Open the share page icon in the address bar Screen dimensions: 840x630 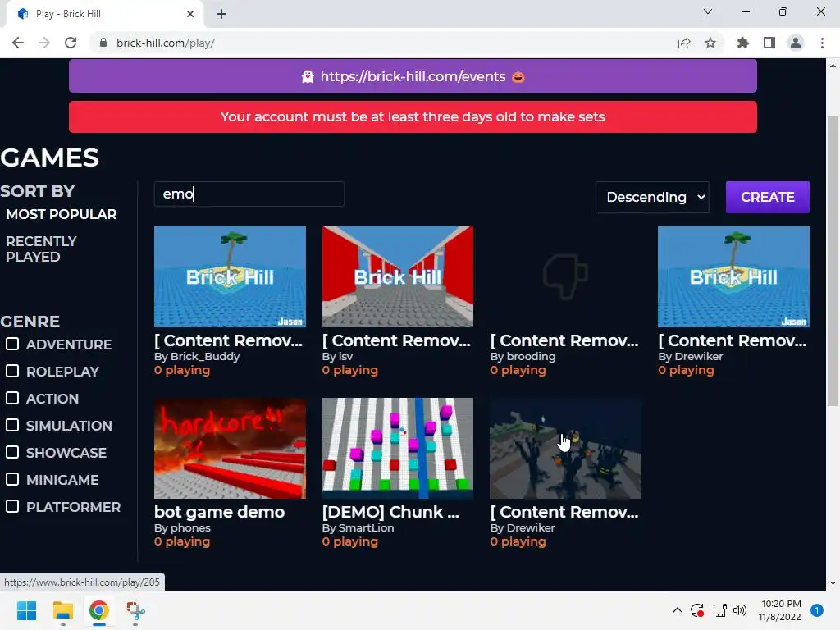click(x=684, y=43)
